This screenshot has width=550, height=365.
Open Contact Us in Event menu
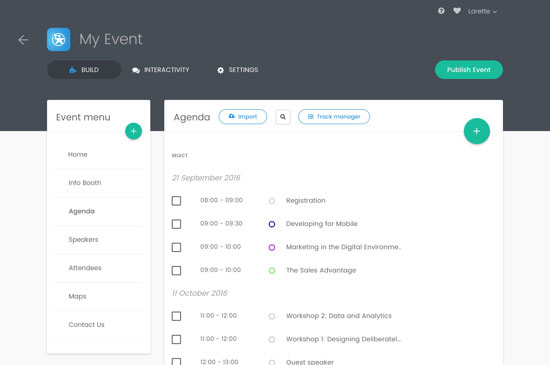[x=87, y=325]
